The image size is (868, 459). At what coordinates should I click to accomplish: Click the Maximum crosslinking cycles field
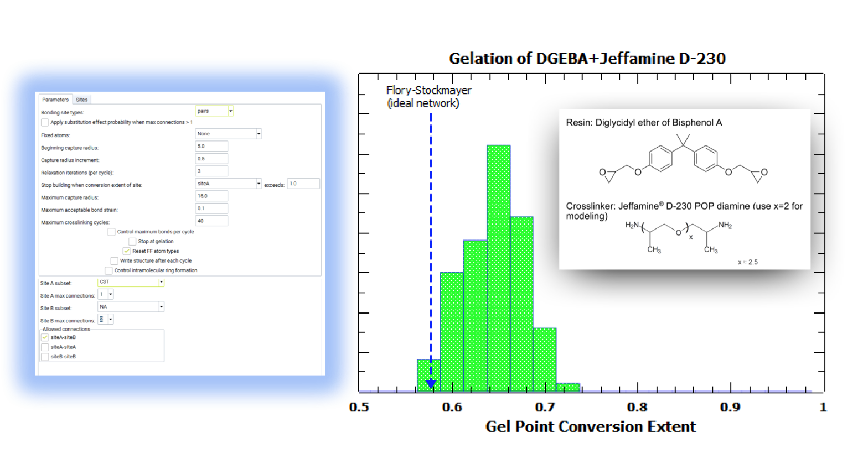[211, 221]
